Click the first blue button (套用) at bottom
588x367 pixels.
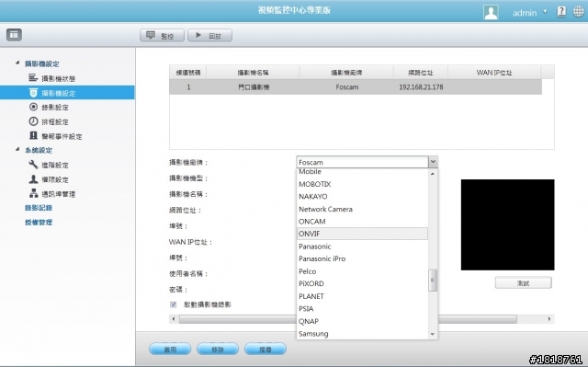pyautogui.click(x=170, y=349)
